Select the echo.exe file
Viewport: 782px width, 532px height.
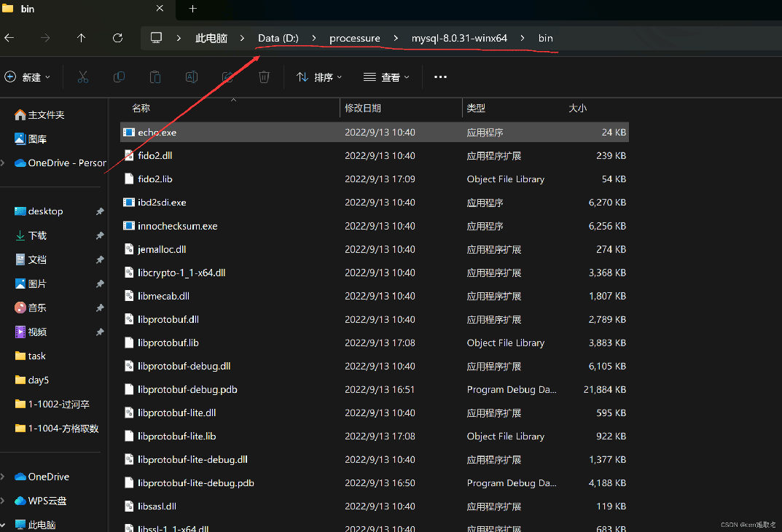click(374, 132)
